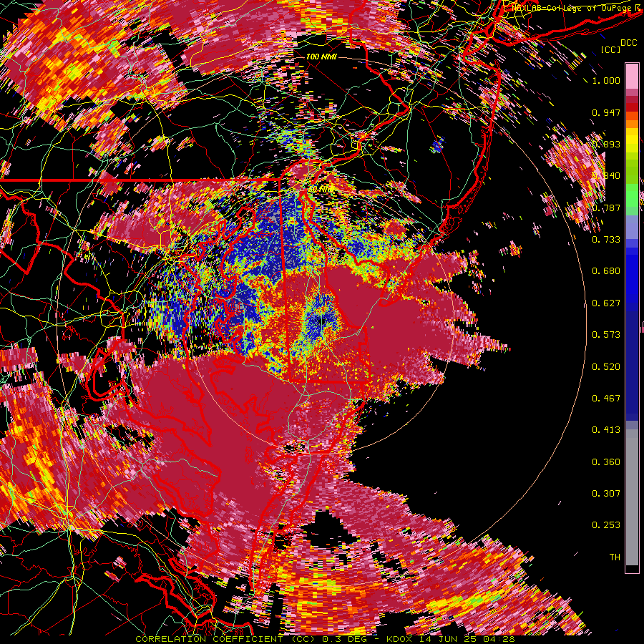The width and height of the screenshot is (644, 644).
Task: Click the 0.573 color scale value
Action: (606, 335)
